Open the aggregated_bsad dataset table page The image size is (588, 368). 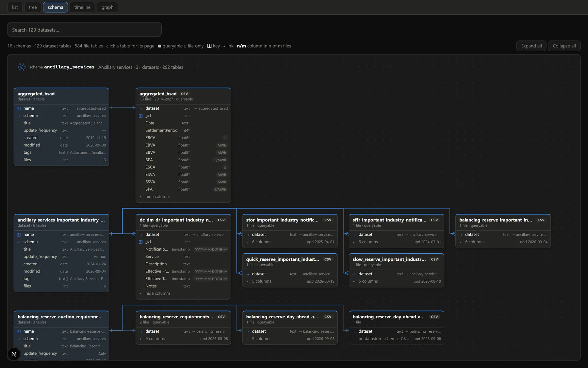click(x=61, y=96)
